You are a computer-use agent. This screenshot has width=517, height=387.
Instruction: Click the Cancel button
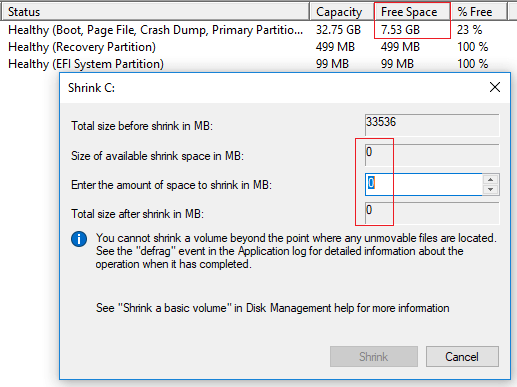pyautogui.click(x=462, y=357)
